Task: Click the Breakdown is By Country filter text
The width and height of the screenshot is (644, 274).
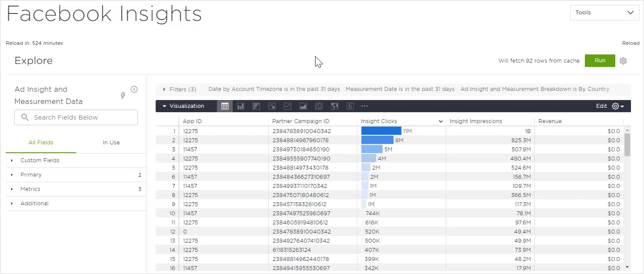Action: pyautogui.click(x=535, y=89)
